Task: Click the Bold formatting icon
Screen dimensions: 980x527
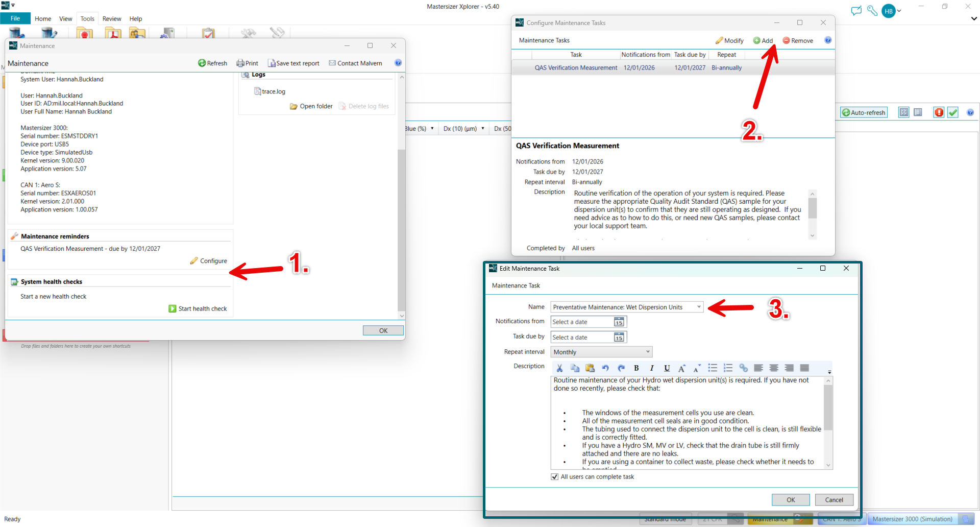Action: (x=636, y=368)
